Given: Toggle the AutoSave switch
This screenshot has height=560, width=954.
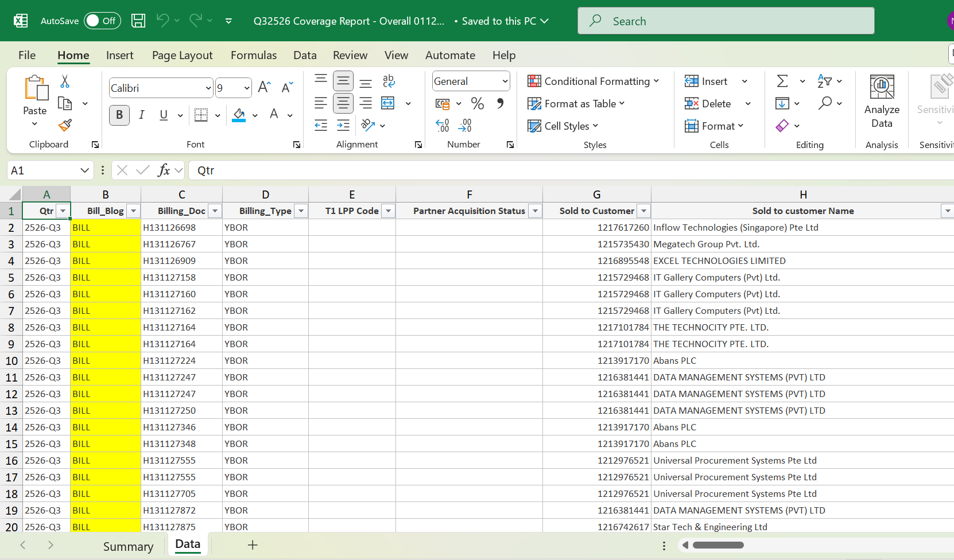Looking at the screenshot, I should pyautogui.click(x=102, y=21).
